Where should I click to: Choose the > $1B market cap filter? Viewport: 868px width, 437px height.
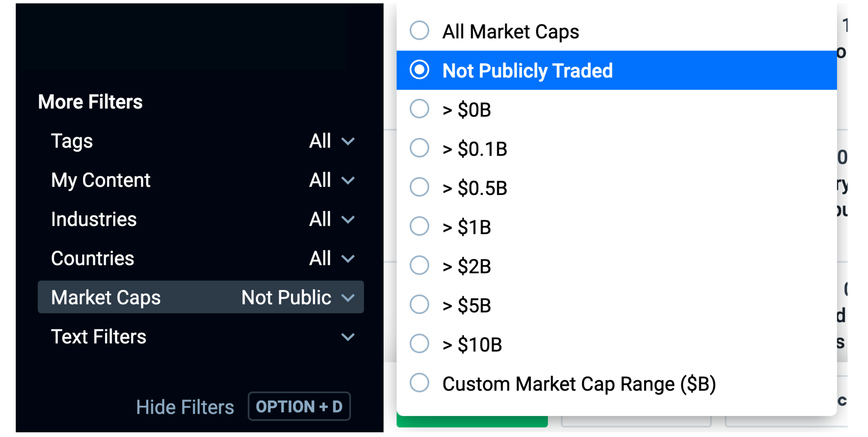tap(419, 227)
